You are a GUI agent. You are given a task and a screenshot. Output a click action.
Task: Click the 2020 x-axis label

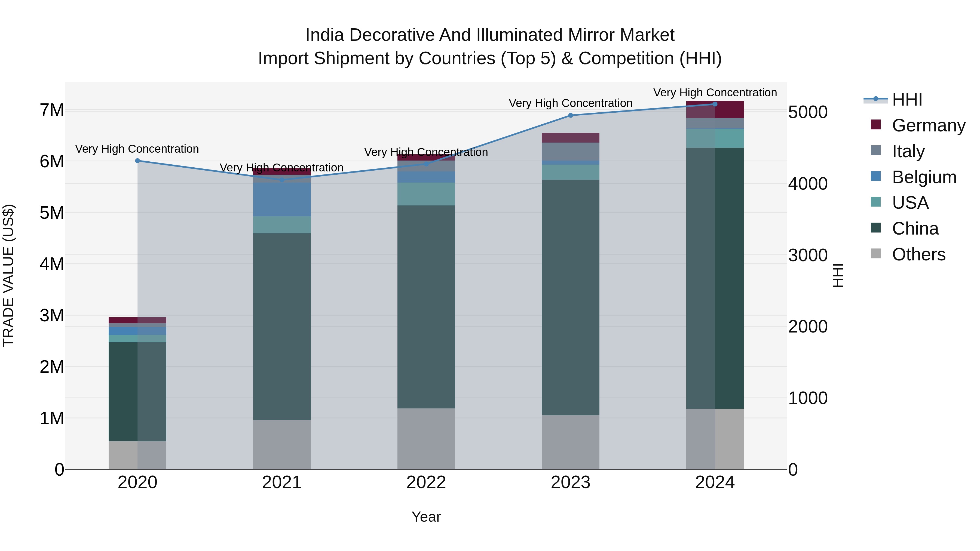click(x=138, y=482)
